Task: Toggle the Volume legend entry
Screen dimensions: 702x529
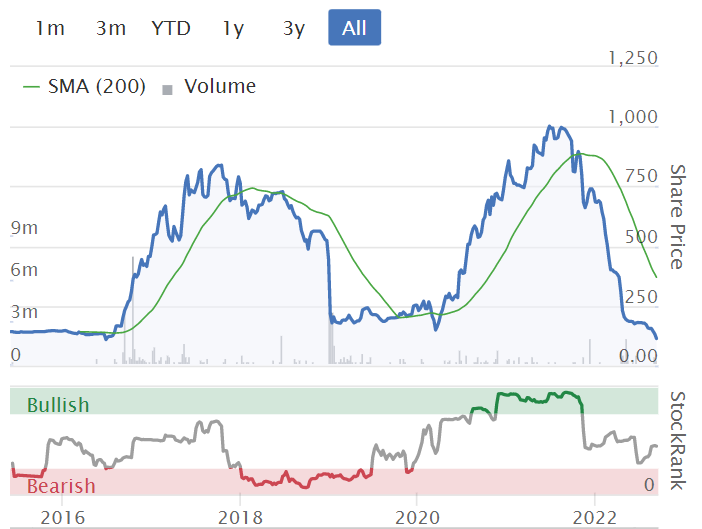Action: click(209, 86)
